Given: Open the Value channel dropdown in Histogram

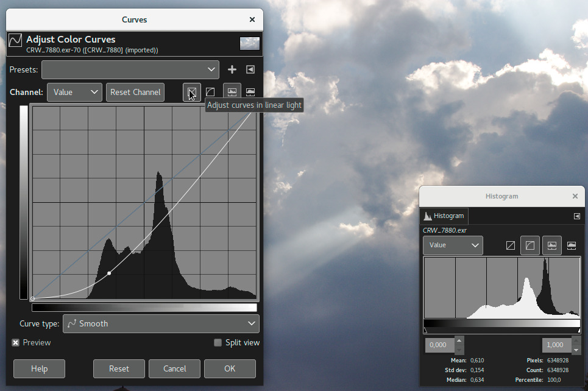Looking at the screenshot, I should [x=453, y=245].
